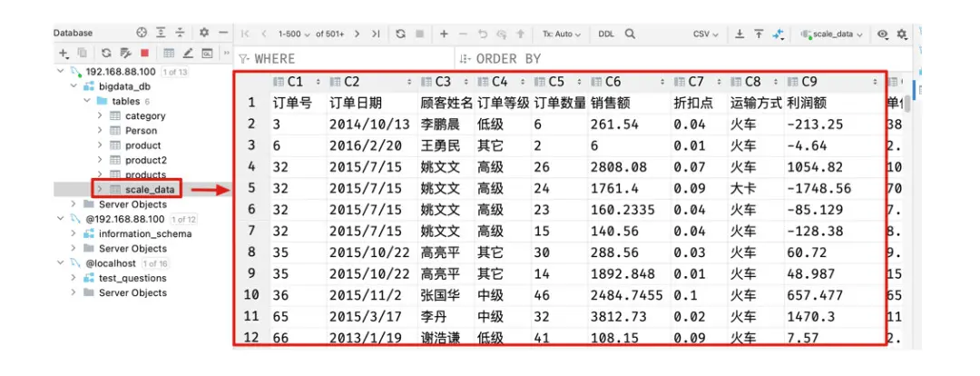Click the search magnifier in grid toolbar
This screenshot has width=980, height=376.
pyautogui.click(x=630, y=34)
